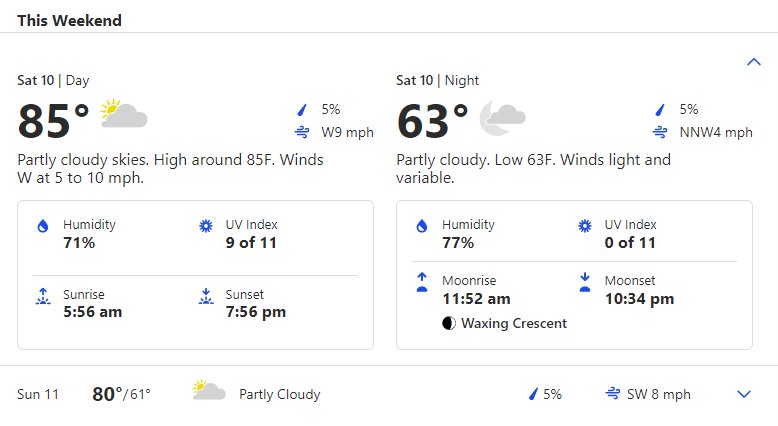Viewport: 778px width, 426px height.
Task: Click the Moonrise icon
Action: click(422, 282)
